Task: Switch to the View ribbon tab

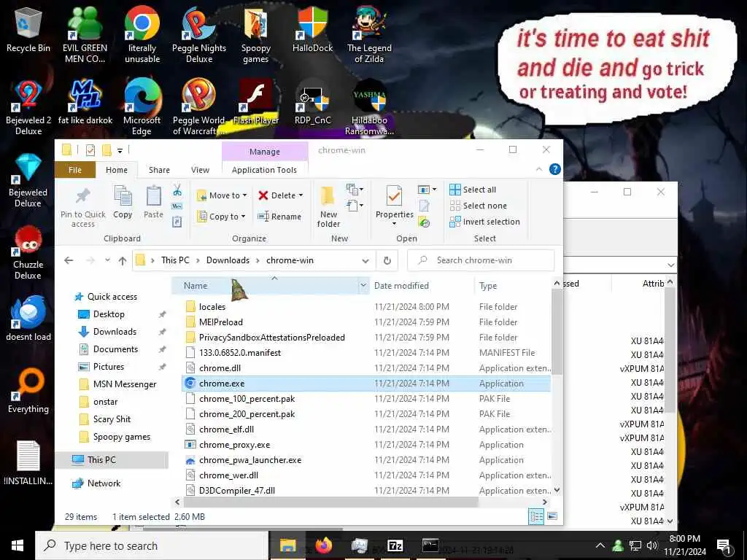Action: pyautogui.click(x=200, y=170)
